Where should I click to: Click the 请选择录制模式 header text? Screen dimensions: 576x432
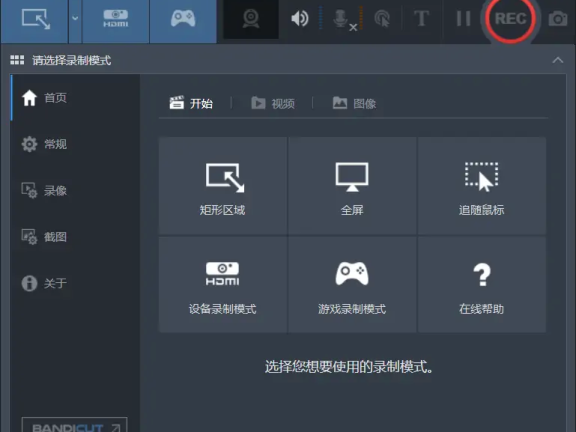click(72, 60)
